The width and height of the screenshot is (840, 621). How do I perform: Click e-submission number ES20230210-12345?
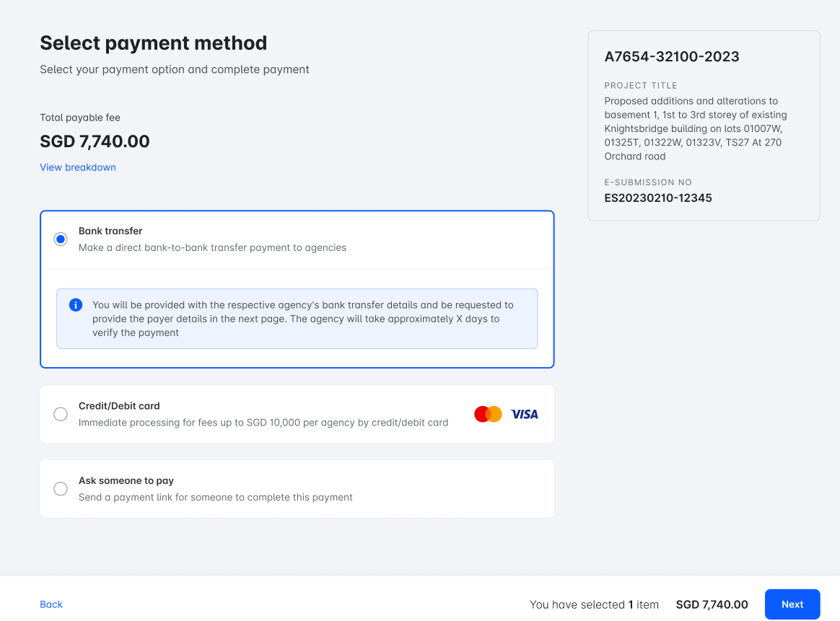(658, 198)
